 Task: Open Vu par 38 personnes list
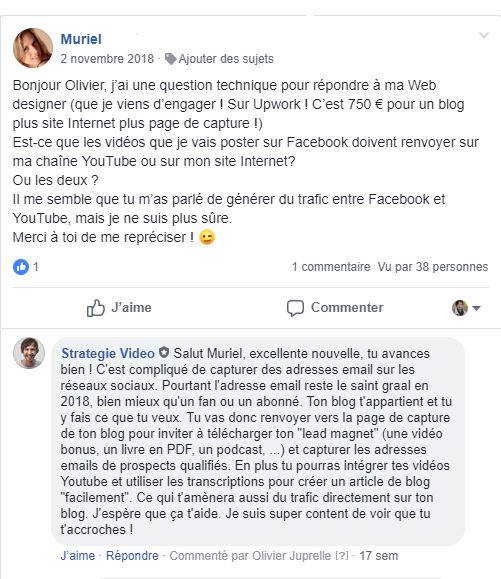pyautogui.click(x=433, y=267)
